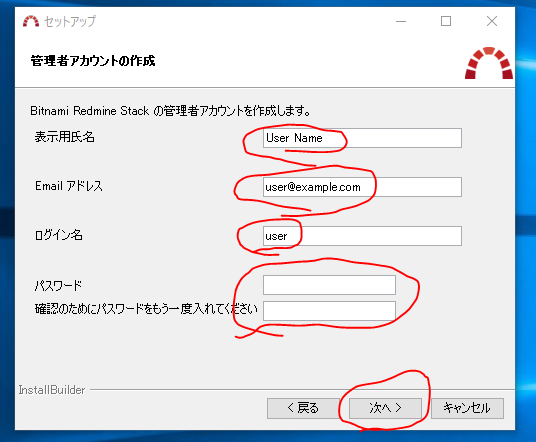Screen dimensions: 536x442
Task: Click the ログイン名 field containing user
Action: pyautogui.click(x=362, y=236)
